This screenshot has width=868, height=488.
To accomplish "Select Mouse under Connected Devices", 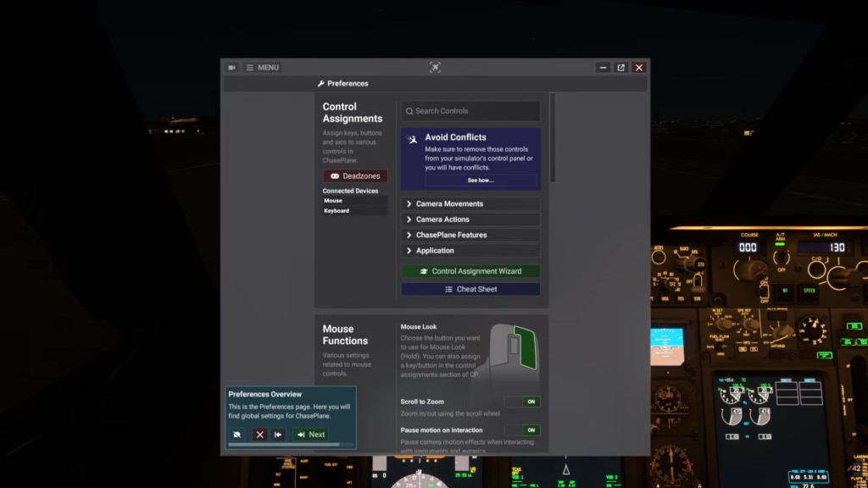I will [355, 201].
